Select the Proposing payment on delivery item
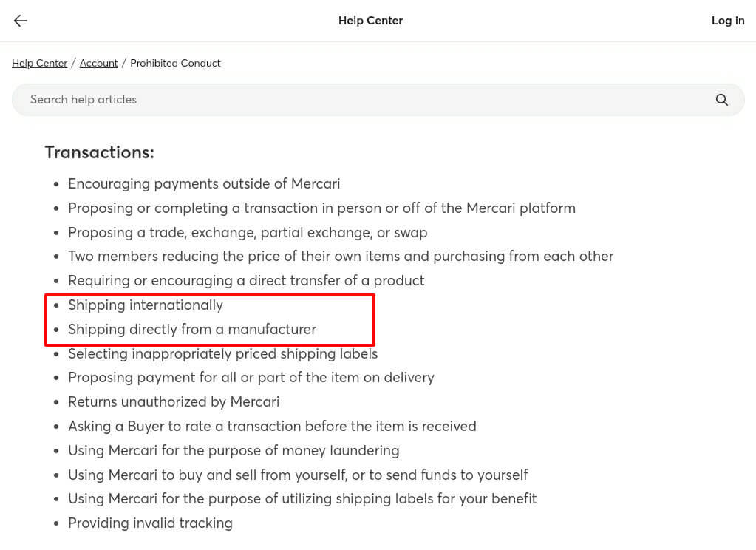The width and height of the screenshot is (756, 550). [x=251, y=377]
